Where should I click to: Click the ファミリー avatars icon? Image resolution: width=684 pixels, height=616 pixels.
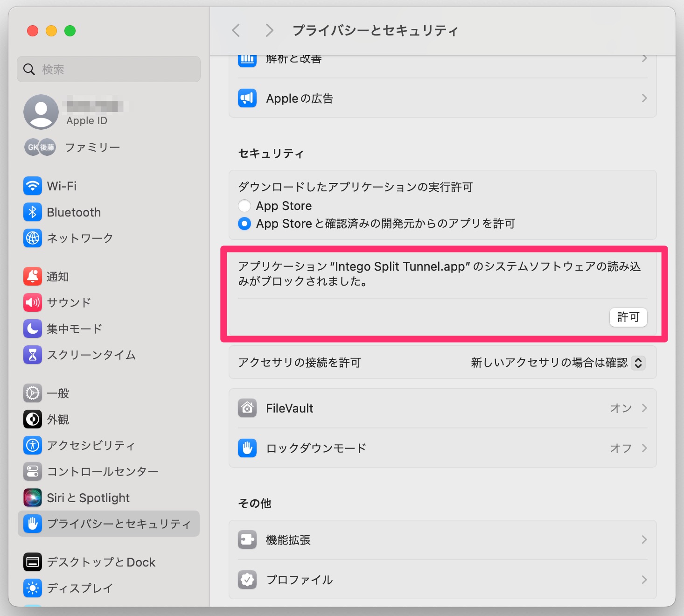pos(40,147)
